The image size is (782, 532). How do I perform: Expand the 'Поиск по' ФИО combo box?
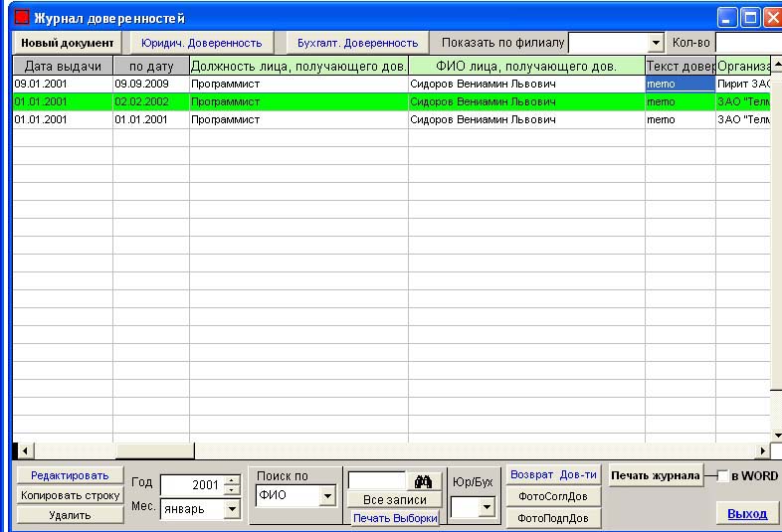tap(327, 495)
